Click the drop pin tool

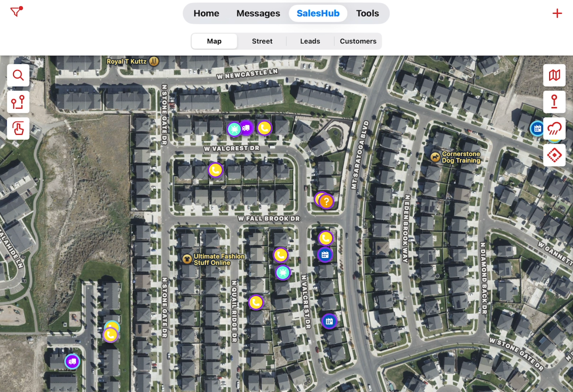click(x=554, y=102)
